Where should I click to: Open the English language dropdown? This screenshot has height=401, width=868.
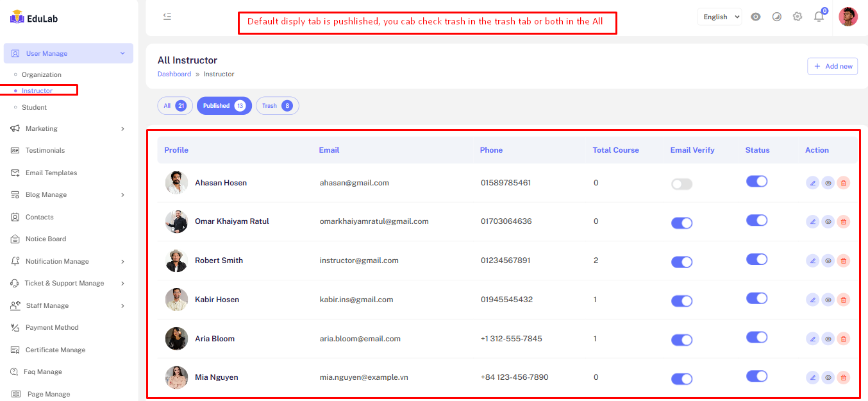(719, 17)
